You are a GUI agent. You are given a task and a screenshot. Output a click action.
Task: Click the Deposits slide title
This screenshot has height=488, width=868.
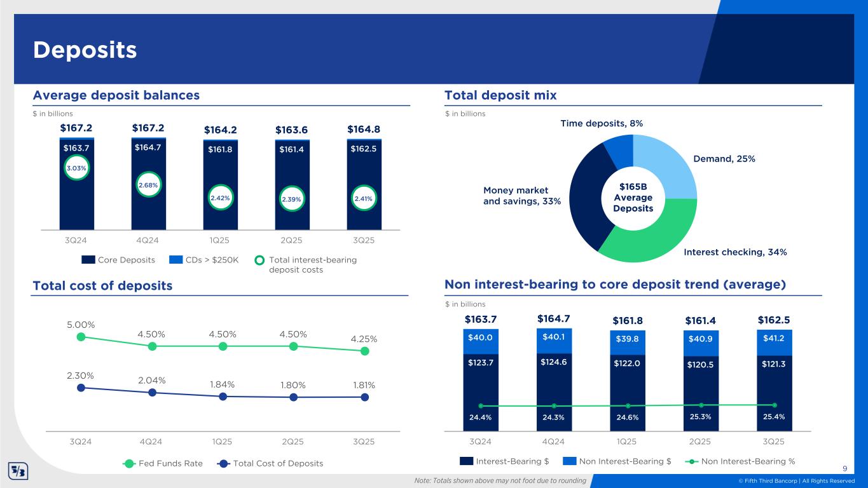(85, 50)
